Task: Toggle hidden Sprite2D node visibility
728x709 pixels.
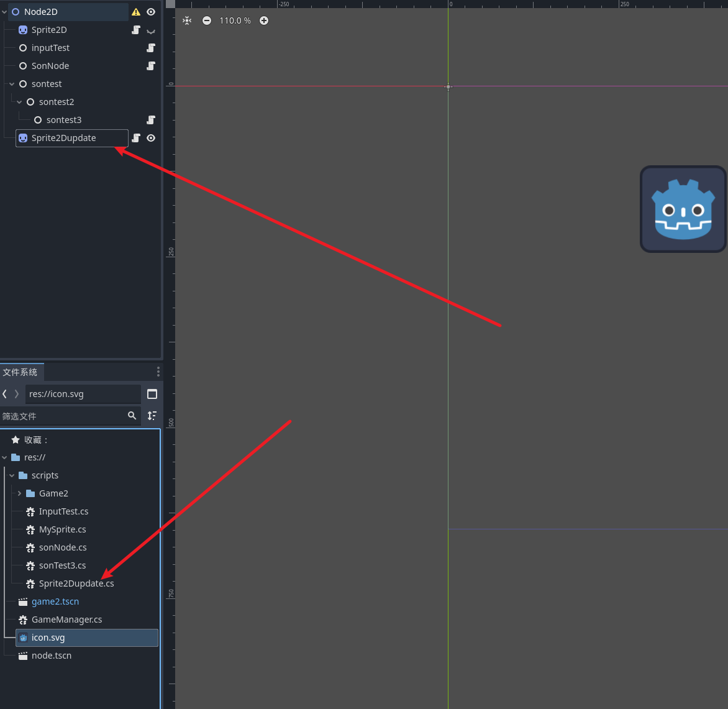Action: click(x=151, y=31)
